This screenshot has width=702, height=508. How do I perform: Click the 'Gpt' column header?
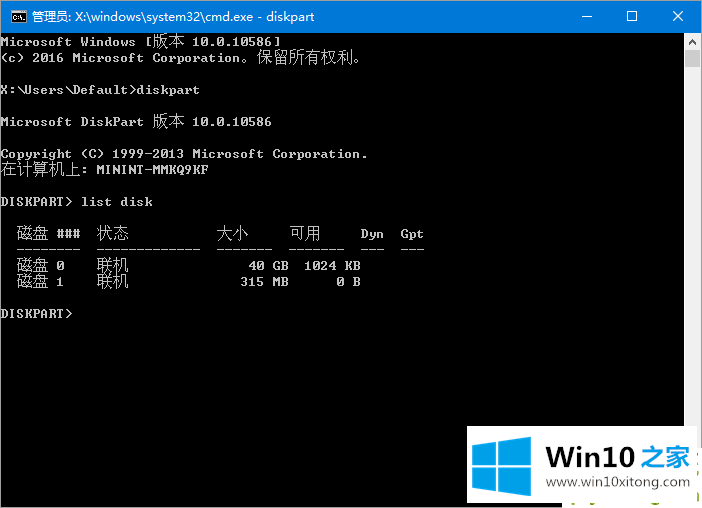[x=412, y=234]
